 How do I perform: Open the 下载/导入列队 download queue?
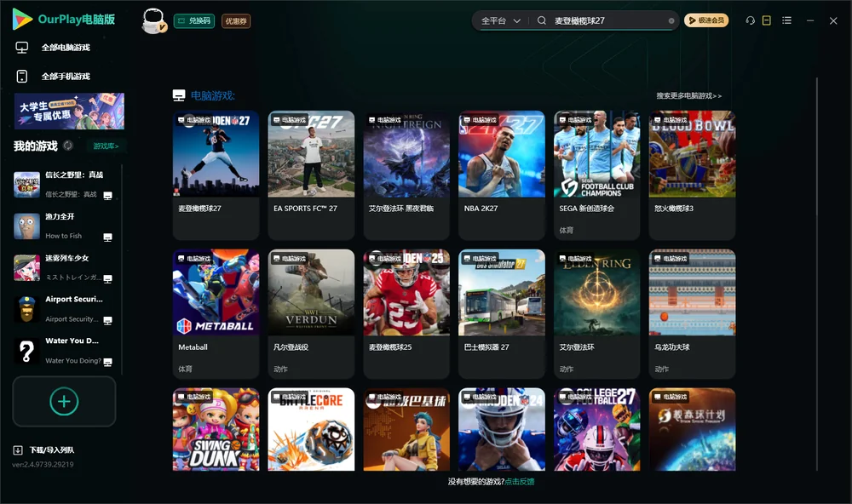[44, 450]
